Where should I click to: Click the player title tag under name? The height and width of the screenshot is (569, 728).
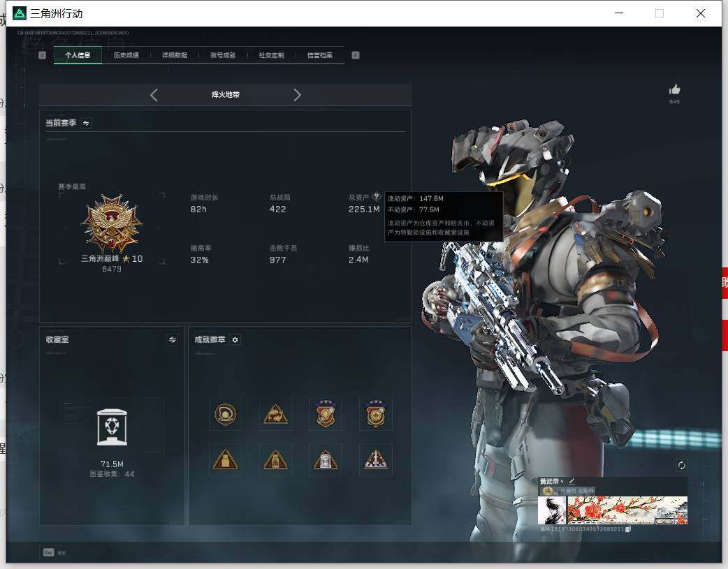[568, 491]
